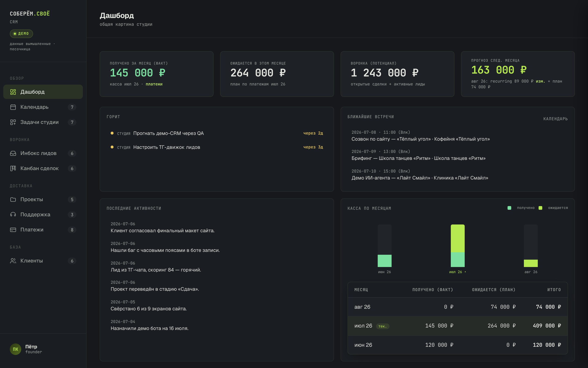Click the 1 243 000 ₽ funnel value
This screenshot has height=368, width=588.
(385, 73)
